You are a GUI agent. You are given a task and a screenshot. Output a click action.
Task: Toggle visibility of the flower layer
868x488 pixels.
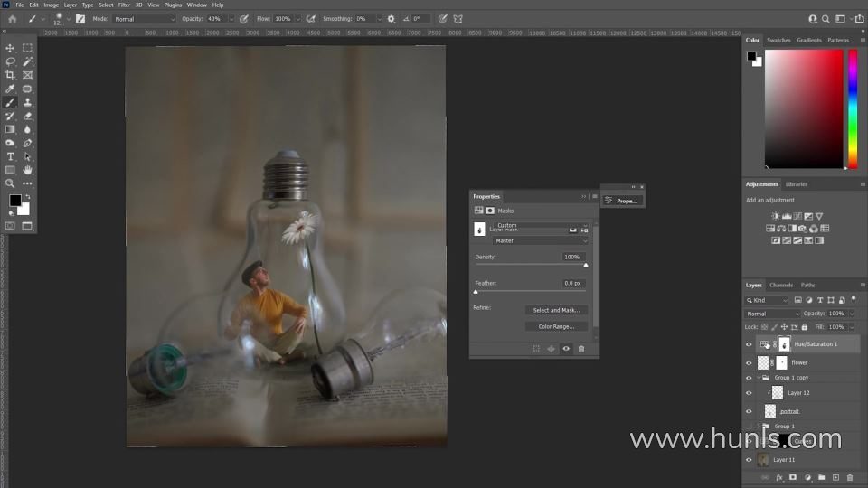(x=749, y=362)
